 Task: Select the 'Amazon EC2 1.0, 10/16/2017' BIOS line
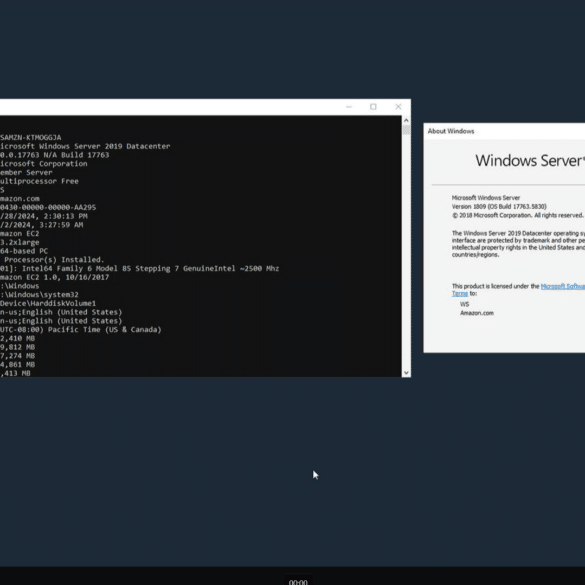54,277
